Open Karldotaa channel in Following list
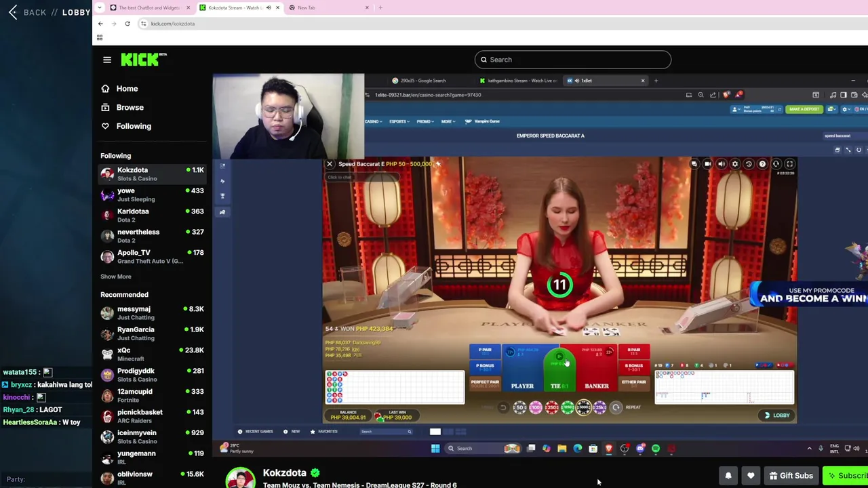Screen dimensions: 868x488 [x=152, y=216]
